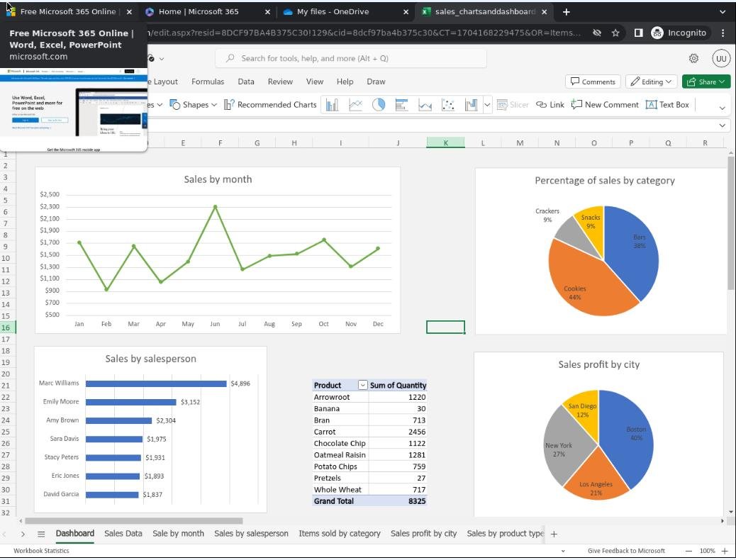Open the UU account profile
This screenshot has width=736, height=560.
tap(721, 59)
